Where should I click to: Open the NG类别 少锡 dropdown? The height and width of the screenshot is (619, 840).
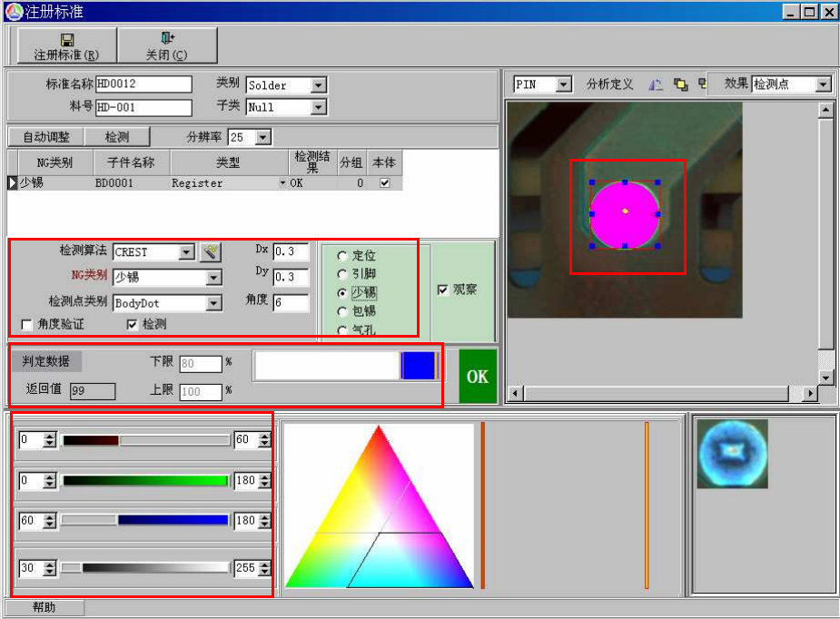point(213,278)
